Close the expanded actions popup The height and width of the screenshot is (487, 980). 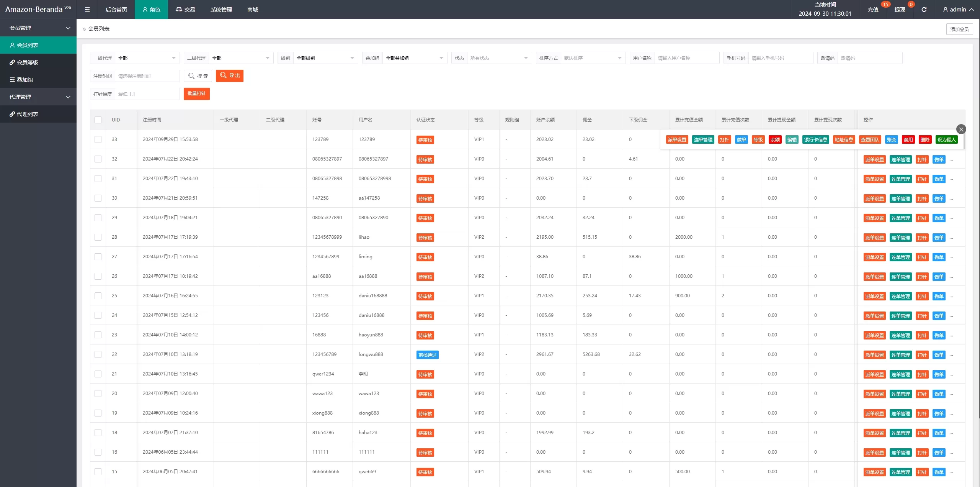(x=961, y=129)
